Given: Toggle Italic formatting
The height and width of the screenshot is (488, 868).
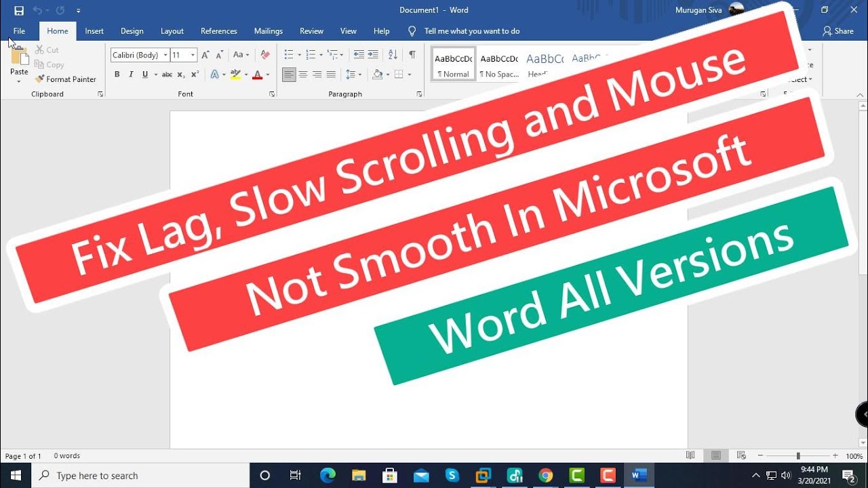Looking at the screenshot, I should click(x=130, y=75).
